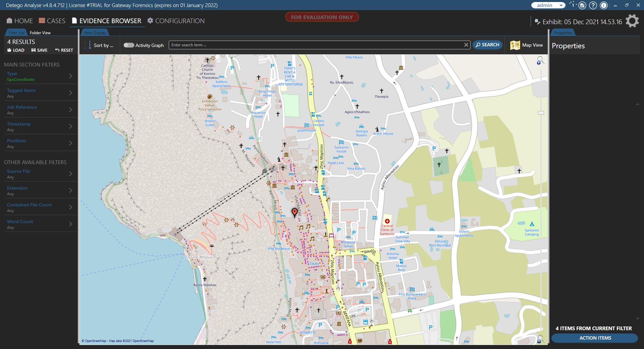Click the SAVE filter icon
The image size is (644, 349).
click(33, 50)
